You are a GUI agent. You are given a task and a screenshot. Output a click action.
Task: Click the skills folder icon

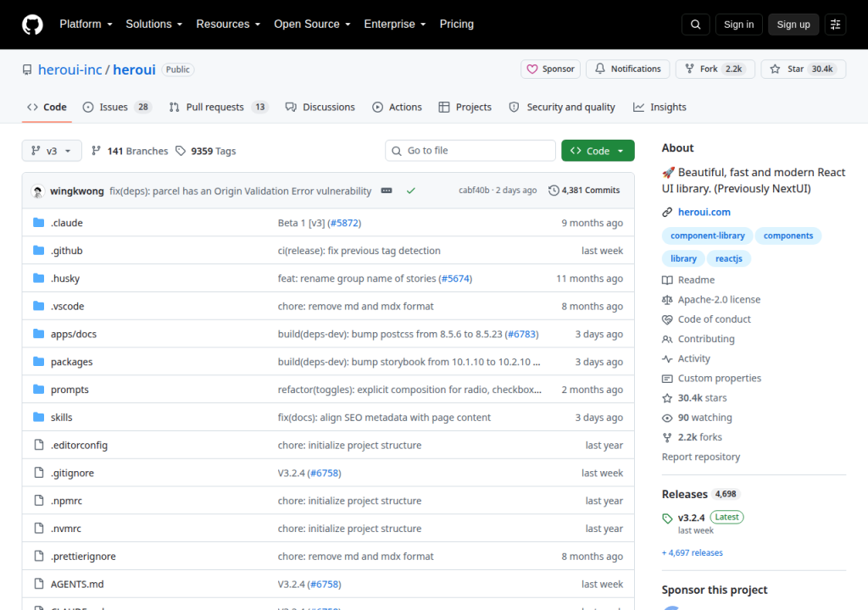pyautogui.click(x=38, y=417)
